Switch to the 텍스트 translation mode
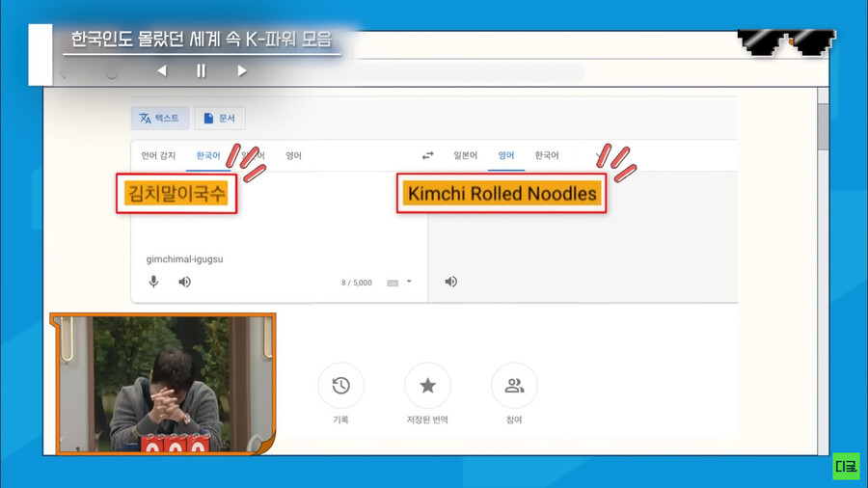This screenshot has height=488, width=868. tap(160, 119)
